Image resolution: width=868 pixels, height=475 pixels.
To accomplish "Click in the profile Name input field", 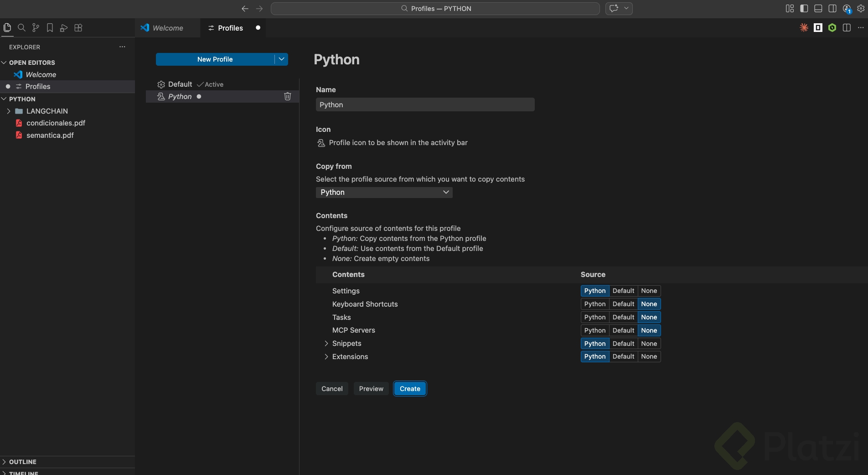I will click(425, 105).
